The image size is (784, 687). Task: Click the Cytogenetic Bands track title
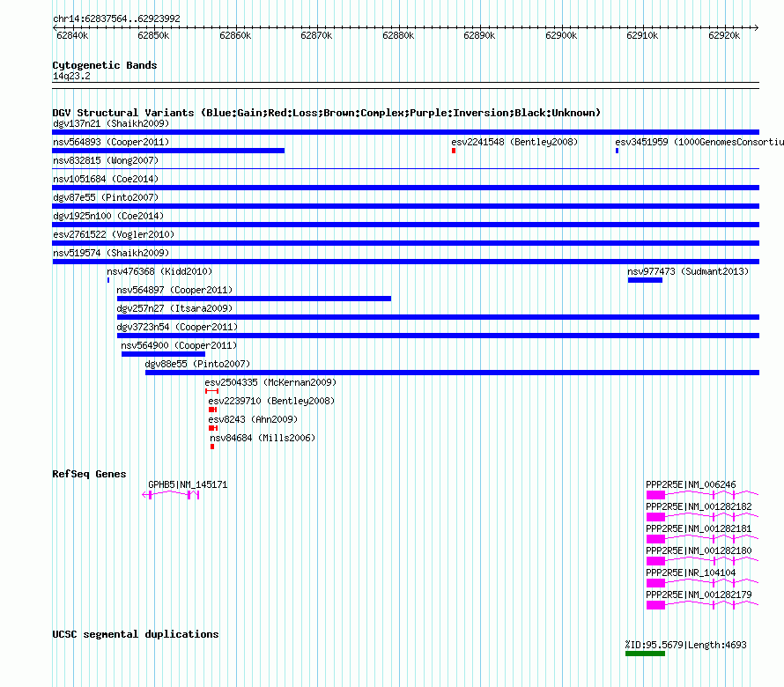(105, 65)
